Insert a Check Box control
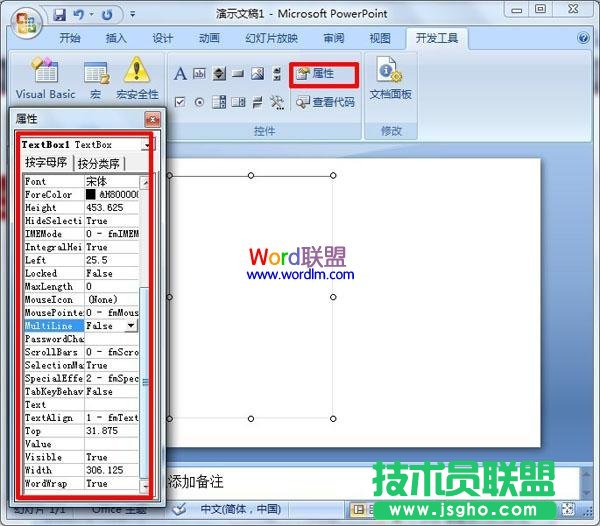The image size is (600, 526). tap(181, 101)
